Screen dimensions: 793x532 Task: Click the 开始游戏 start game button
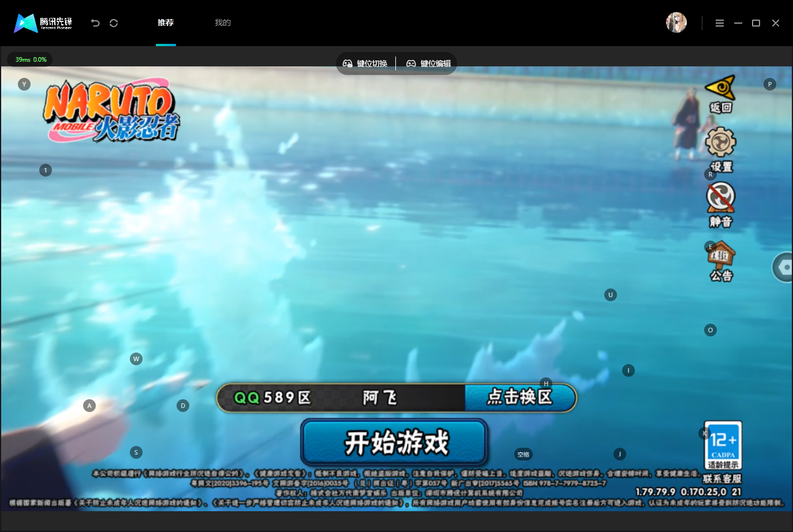coord(394,443)
